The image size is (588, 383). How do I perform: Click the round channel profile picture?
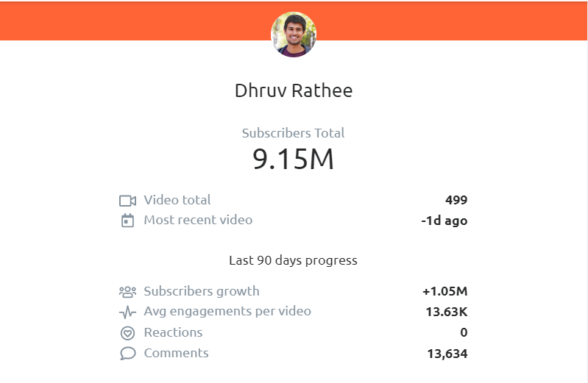point(294,35)
